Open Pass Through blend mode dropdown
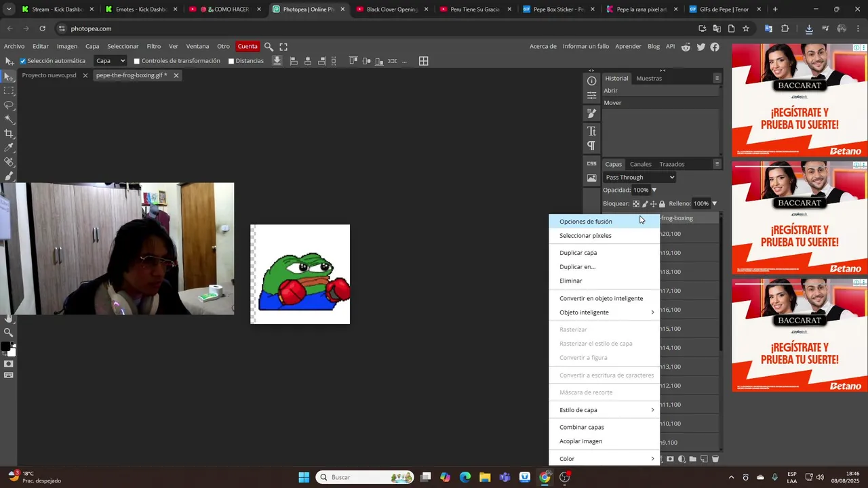Image resolution: width=868 pixels, height=488 pixels. (x=639, y=178)
